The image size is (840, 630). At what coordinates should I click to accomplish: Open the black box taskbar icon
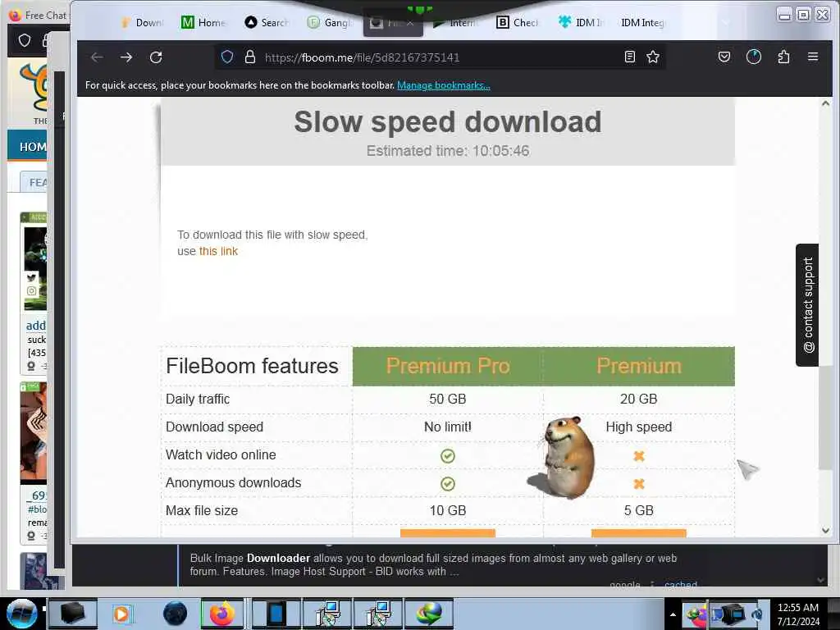point(73,614)
